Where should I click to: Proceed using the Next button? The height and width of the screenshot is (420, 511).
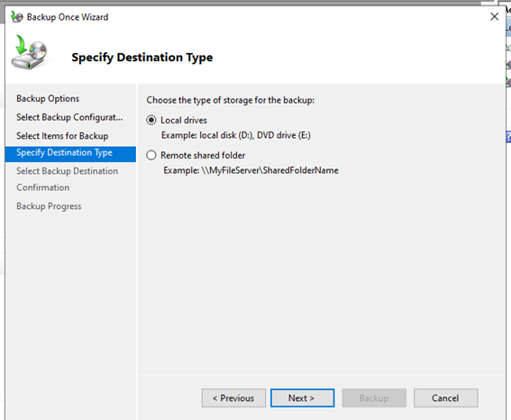pyautogui.click(x=302, y=397)
